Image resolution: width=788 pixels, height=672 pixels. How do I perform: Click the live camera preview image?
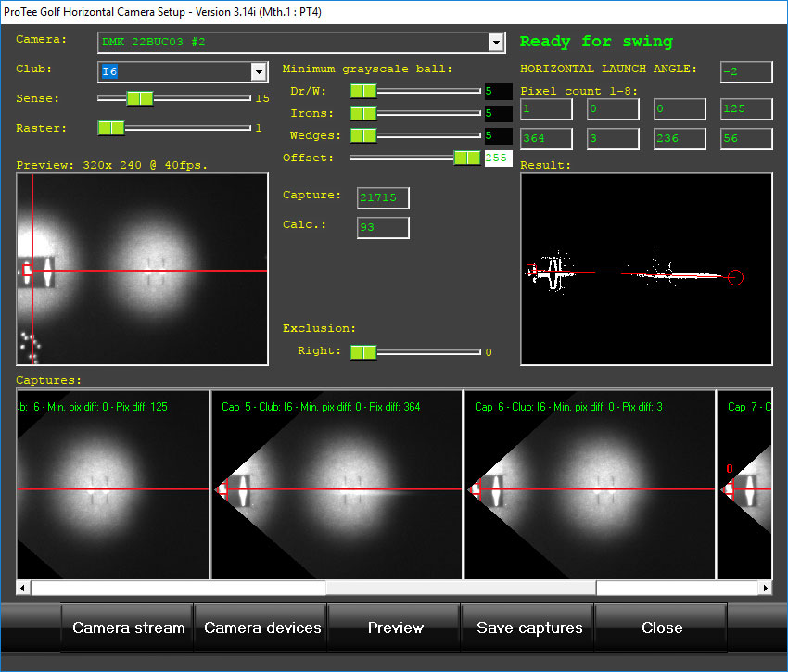tap(142, 270)
